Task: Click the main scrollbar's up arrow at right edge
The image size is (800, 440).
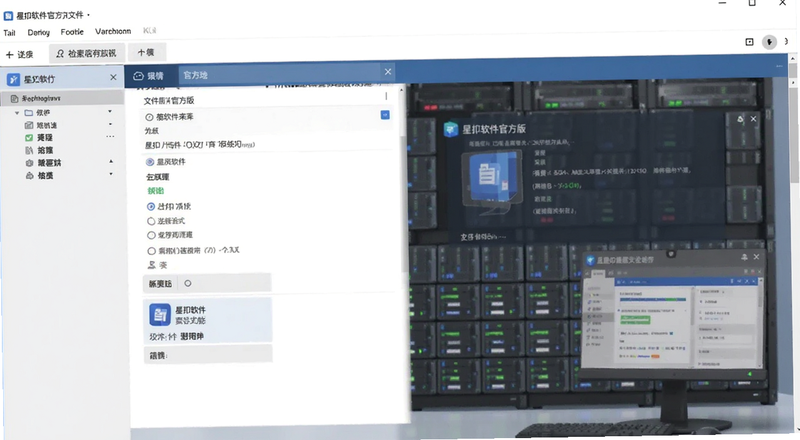Action: pos(793,60)
